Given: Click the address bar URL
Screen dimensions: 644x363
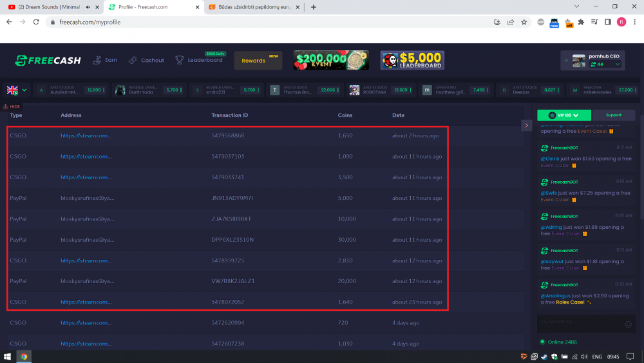Looking at the screenshot, I should [90, 22].
